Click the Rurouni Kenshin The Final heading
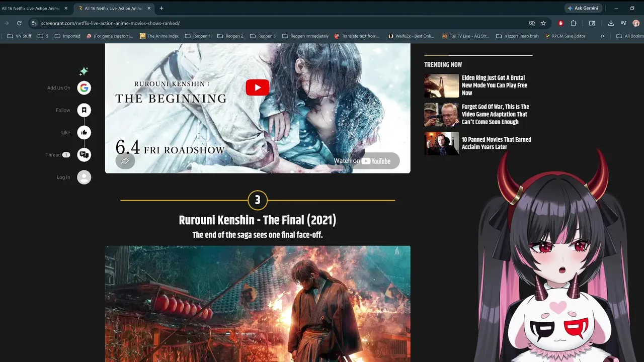The image size is (644, 362). [257, 220]
